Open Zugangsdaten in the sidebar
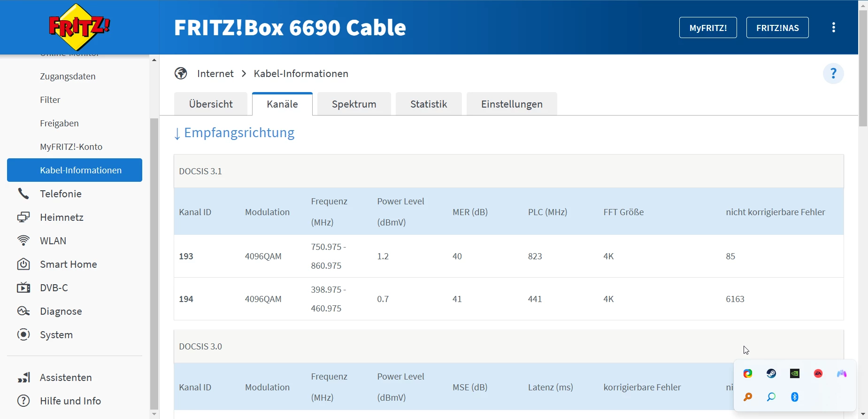This screenshot has width=868, height=419. (68, 76)
